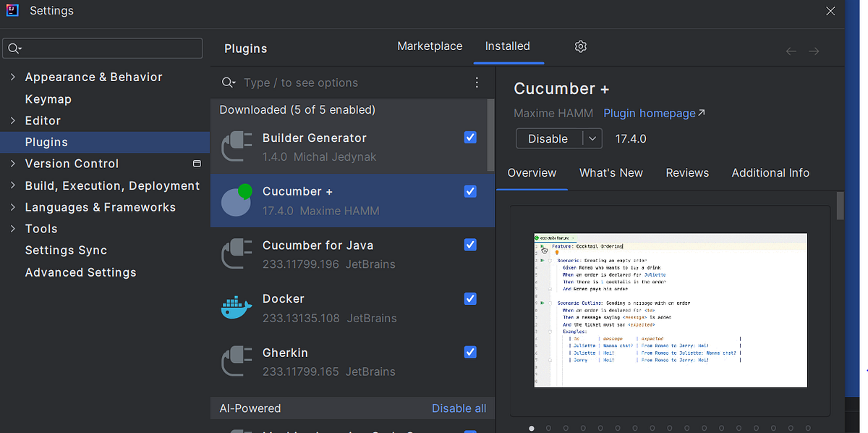This screenshot has height=433, width=868.
Task: Click the second carousel dot under the screenshot
Action: (548, 429)
